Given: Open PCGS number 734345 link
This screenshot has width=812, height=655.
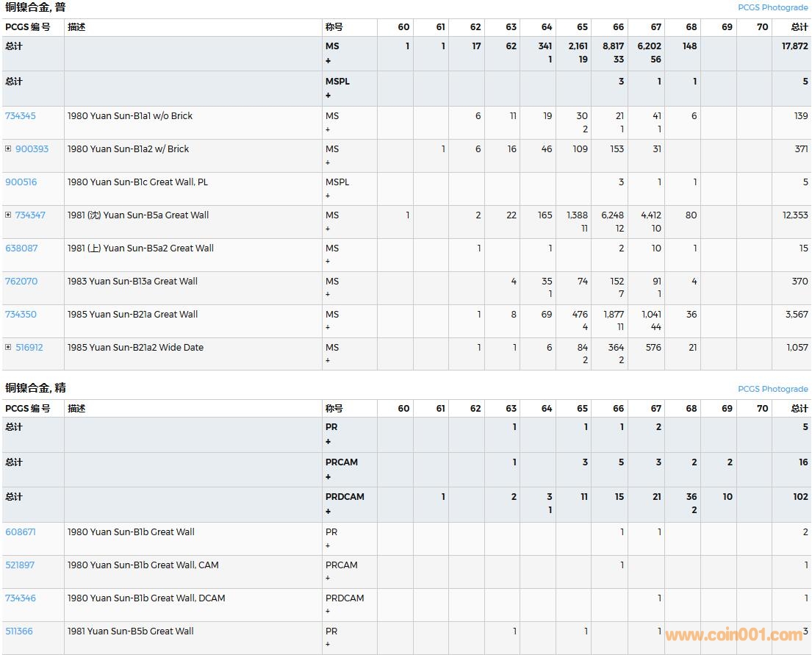Looking at the screenshot, I should click(21, 115).
